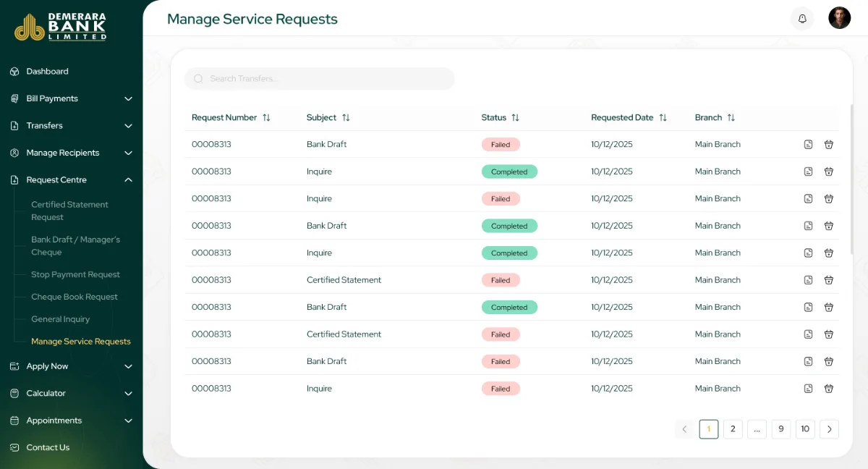Click the magnifier icon in search bar

click(199, 79)
